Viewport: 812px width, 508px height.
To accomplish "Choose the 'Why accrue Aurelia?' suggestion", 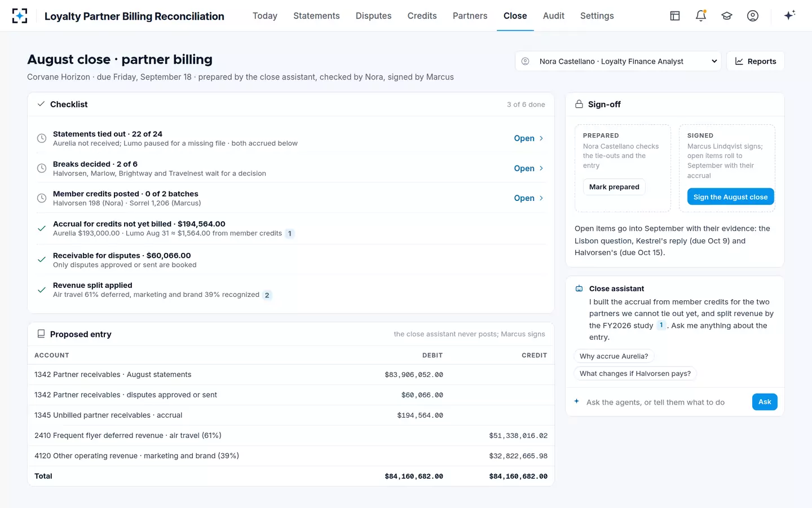I will (x=614, y=356).
